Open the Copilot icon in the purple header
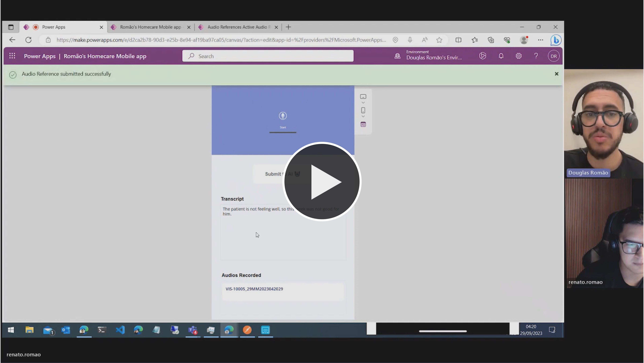The height and width of the screenshot is (363, 644). click(x=482, y=56)
